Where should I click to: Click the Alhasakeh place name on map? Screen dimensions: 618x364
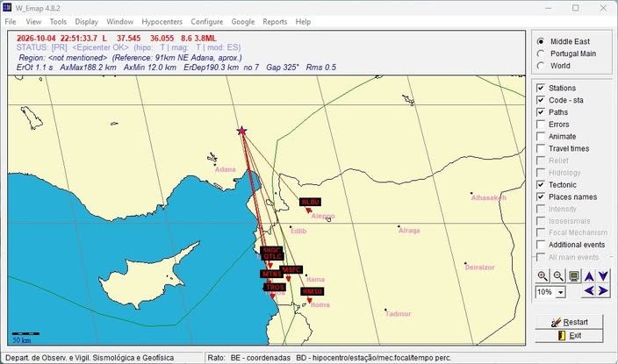point(489,197)
